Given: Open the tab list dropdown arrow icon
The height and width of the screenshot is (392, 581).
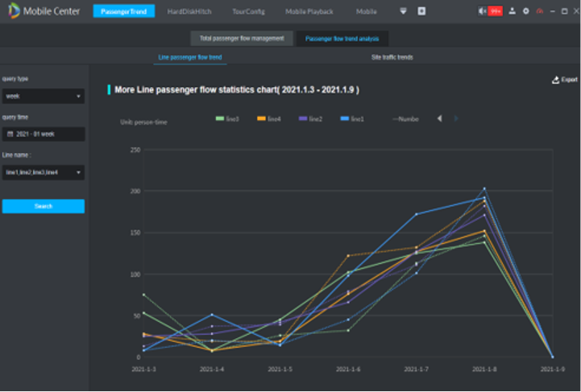Looking at the screenshot, I should click(404, 11).
